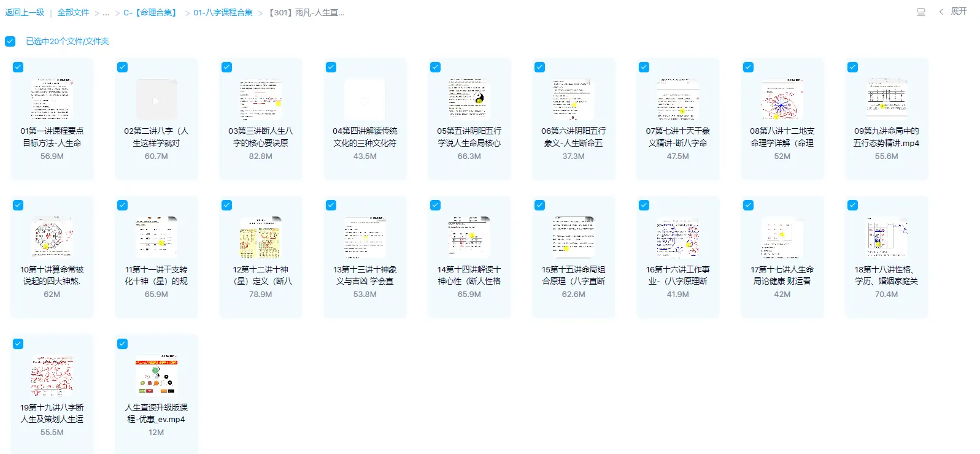Uncheck the select-all checkbox beside 已选中20个文件

[10, 41]
